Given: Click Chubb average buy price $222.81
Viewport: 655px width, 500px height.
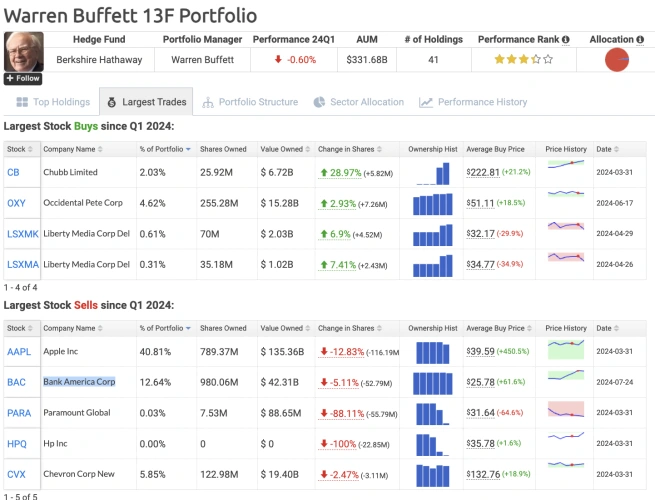Looking at the screenshot, I should pyautogui.click(x=483, y=172).
